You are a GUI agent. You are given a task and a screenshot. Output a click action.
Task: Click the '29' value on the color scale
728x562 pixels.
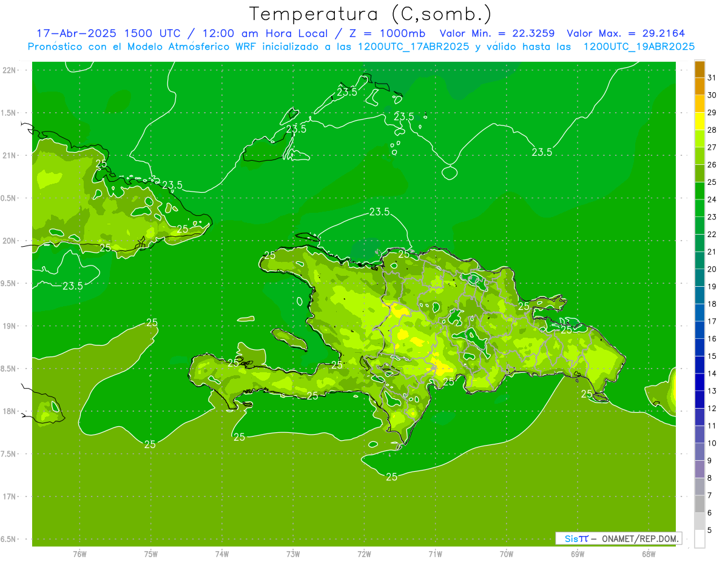[x=712, y=113]
